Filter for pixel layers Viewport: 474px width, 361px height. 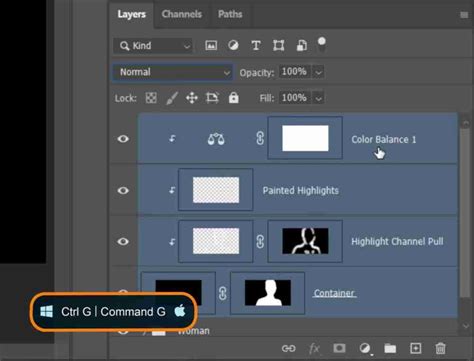(x=211, y=45)
